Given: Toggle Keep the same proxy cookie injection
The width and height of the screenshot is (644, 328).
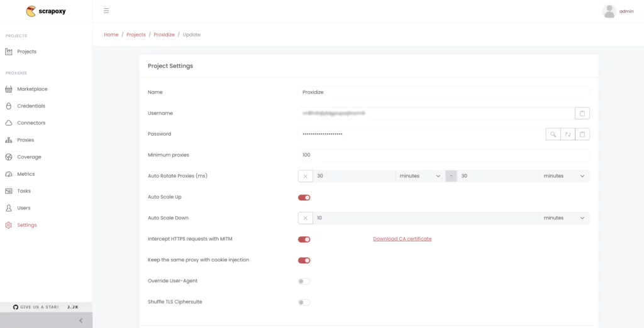Looking at the screenshot, I should point(304,260).
